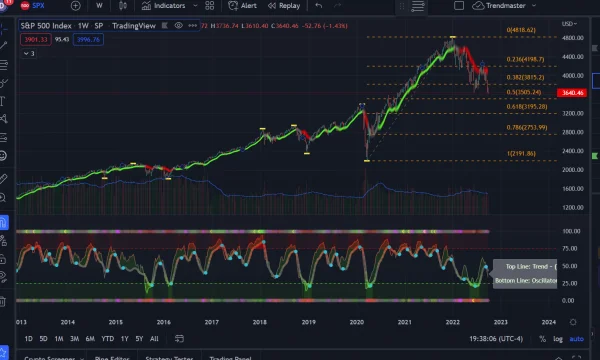Open indicator templates grid icon
The image size is (600, 360).
tap(210, 6)
